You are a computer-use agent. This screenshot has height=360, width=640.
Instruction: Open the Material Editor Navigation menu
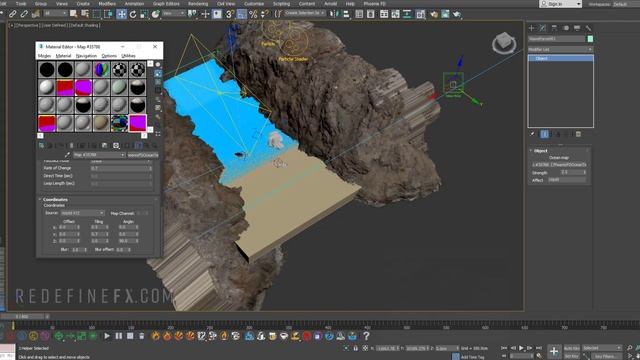(86, 56)
